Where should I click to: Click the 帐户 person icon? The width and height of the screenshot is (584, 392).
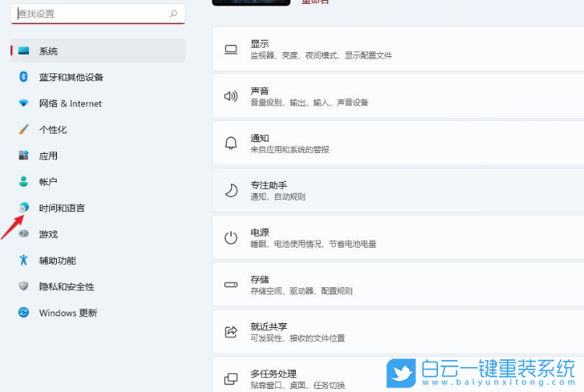(x=23, y=181)
